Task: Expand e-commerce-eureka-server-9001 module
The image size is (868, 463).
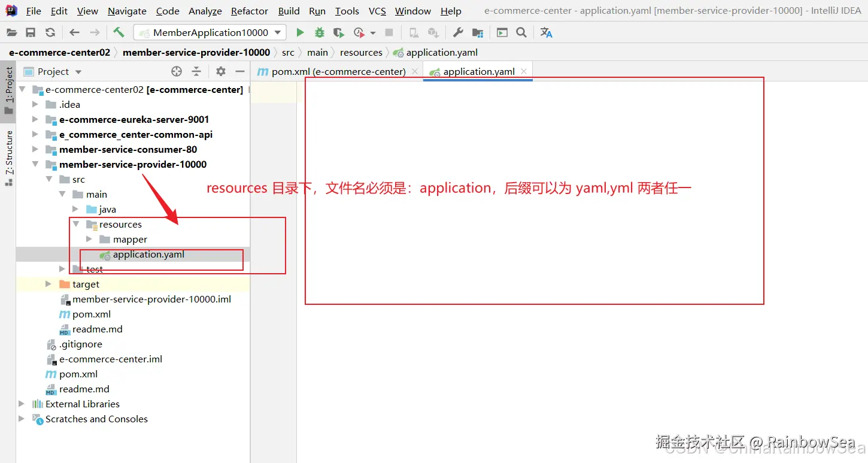Action: coord(36,119)
